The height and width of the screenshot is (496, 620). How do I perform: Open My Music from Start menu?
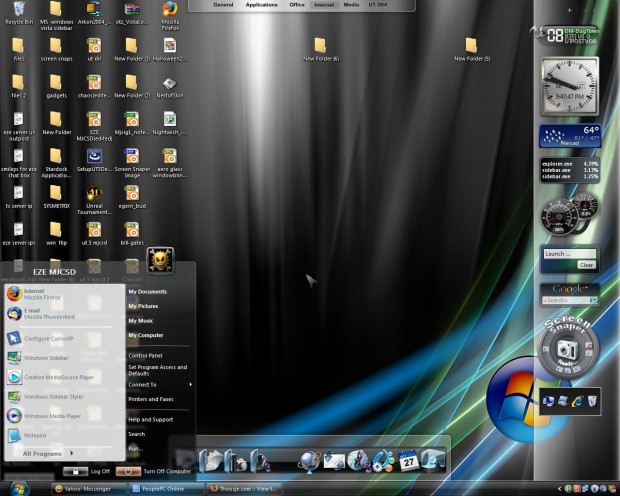pos(141,321)
